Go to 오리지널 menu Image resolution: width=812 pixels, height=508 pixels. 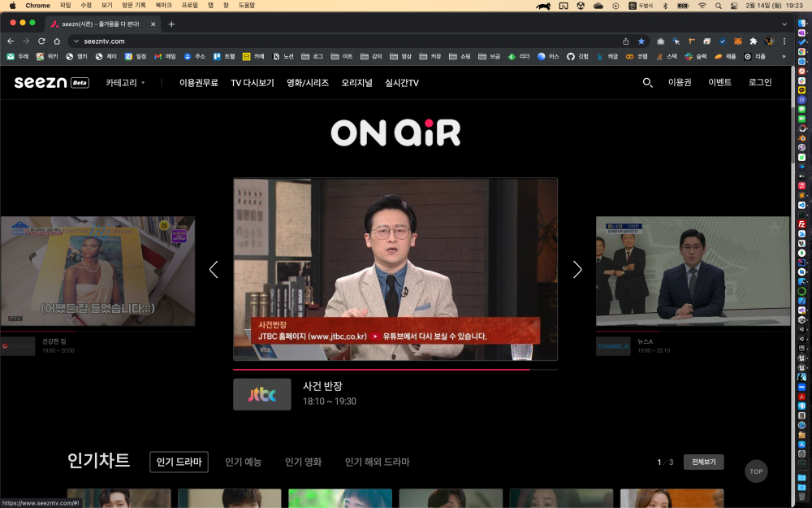(x=356, y=82)
